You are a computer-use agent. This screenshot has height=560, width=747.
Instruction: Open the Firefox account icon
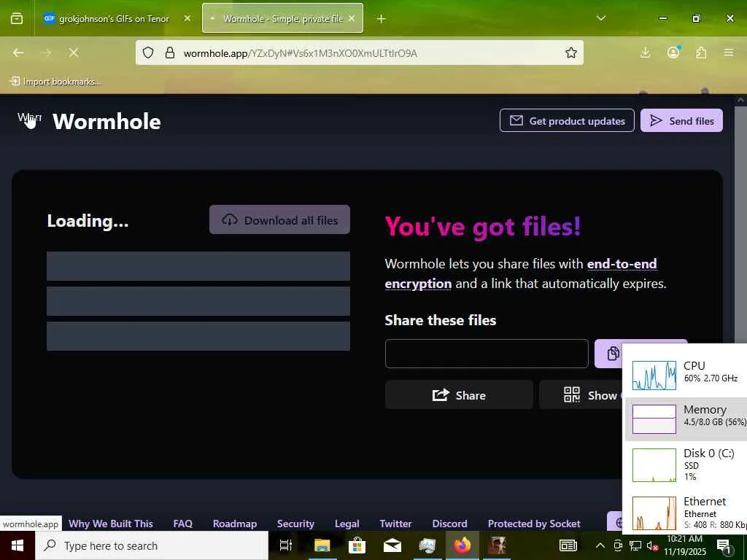673,52
